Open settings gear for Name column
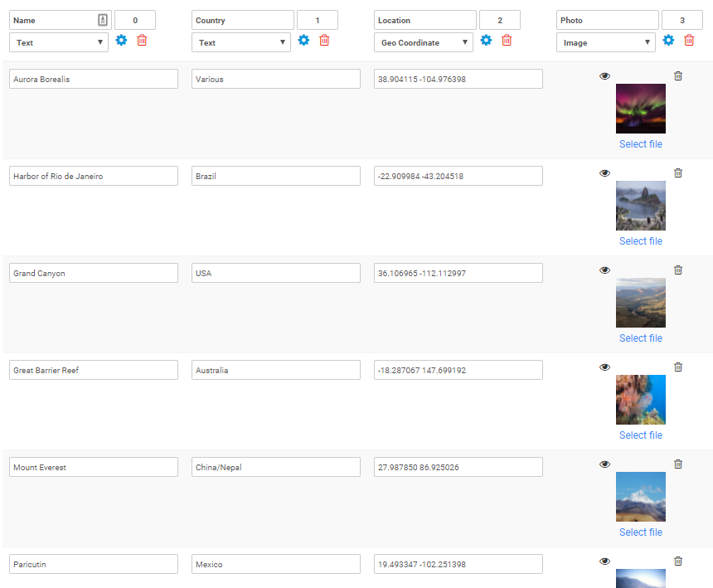 (x=121, y=41)
